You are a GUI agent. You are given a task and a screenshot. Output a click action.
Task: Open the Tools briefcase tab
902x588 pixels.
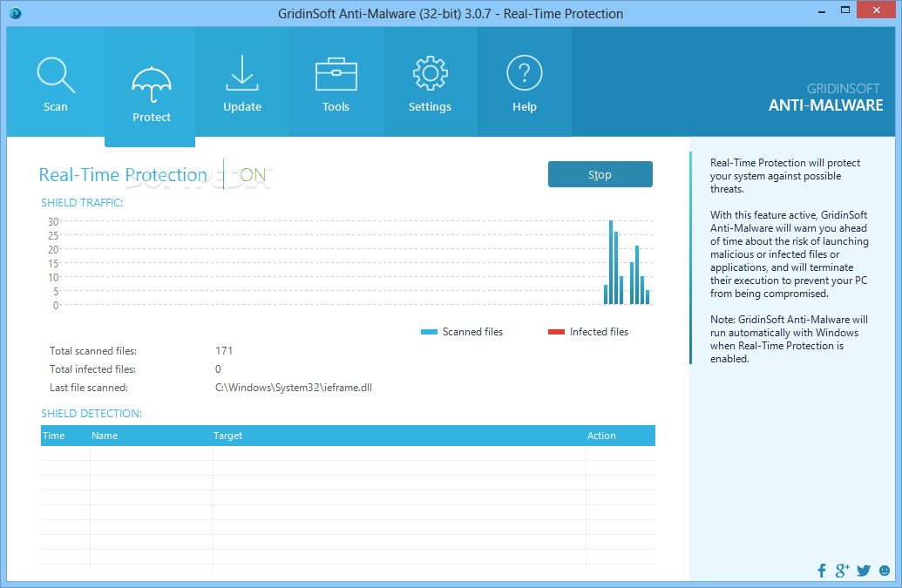(336, 82)
